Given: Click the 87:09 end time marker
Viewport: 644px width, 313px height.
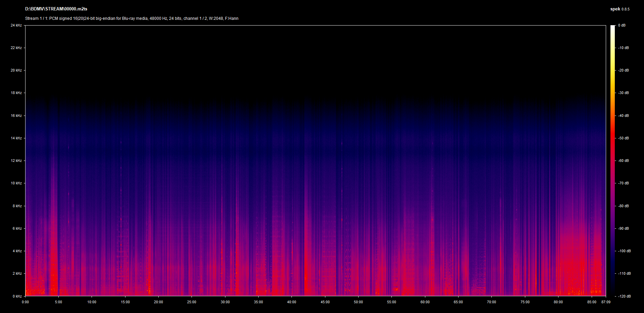Looking at the screenshot, I should coord(606,302).
